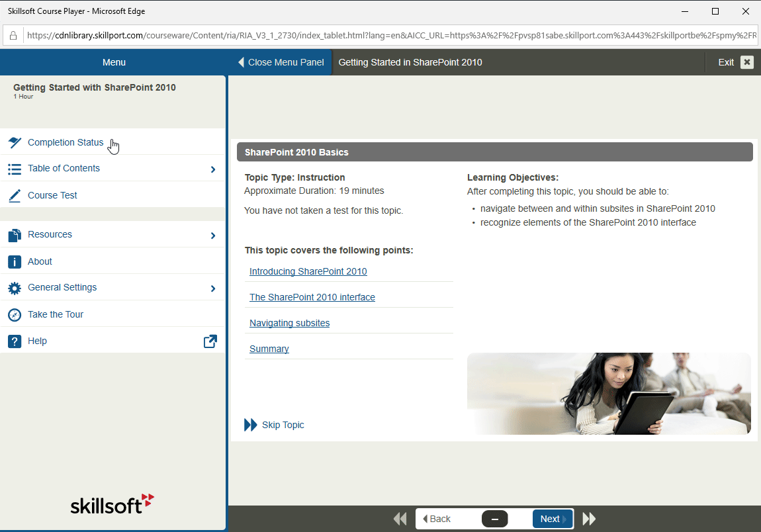Screen dimensions: 761x532
Task: Expand the General Settings submenu arrow
Action: tap(212, 288)
